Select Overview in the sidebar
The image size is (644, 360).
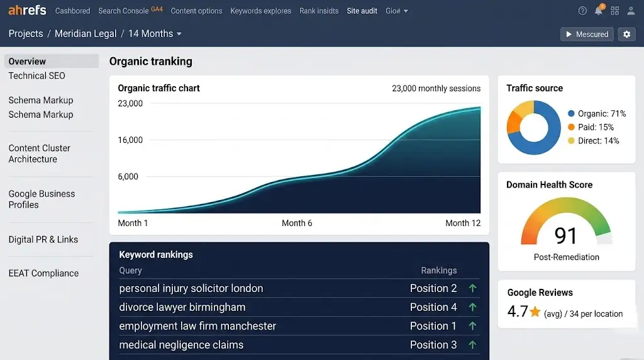click(x=52, y=61)
